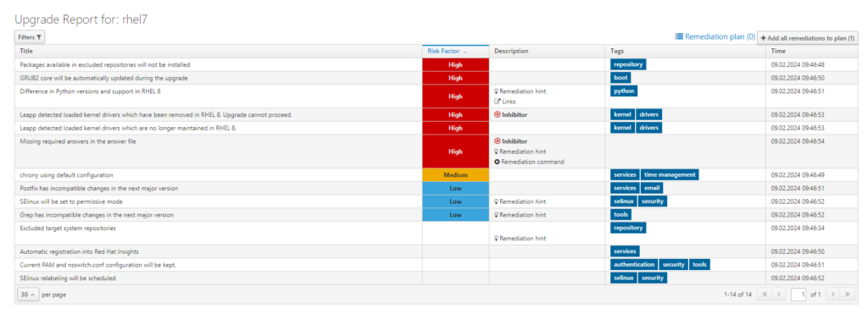Select 'Postfix has incompatible changes' title
The image size is (868, 314).
tap(99, 188)
